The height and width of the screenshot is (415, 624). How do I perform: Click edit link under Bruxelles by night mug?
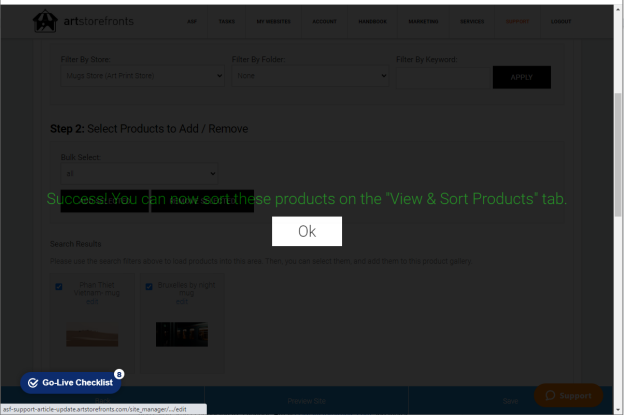[182, 302]
